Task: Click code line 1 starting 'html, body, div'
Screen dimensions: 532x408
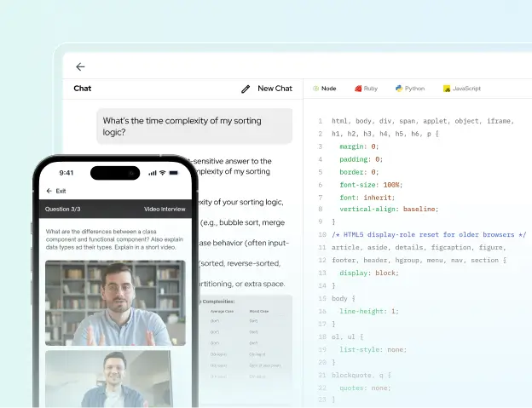Action: point(423,121)
